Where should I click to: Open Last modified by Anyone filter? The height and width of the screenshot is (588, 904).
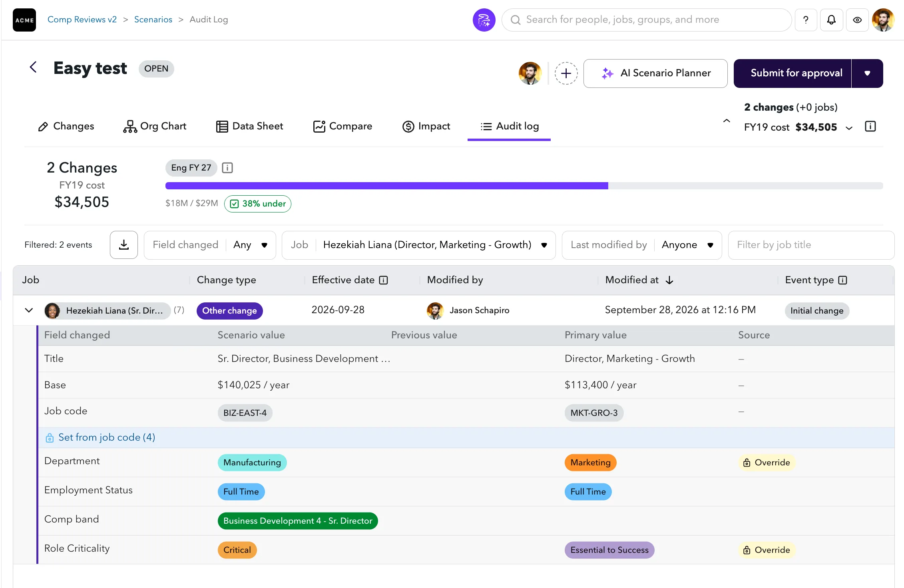point(642,245)
